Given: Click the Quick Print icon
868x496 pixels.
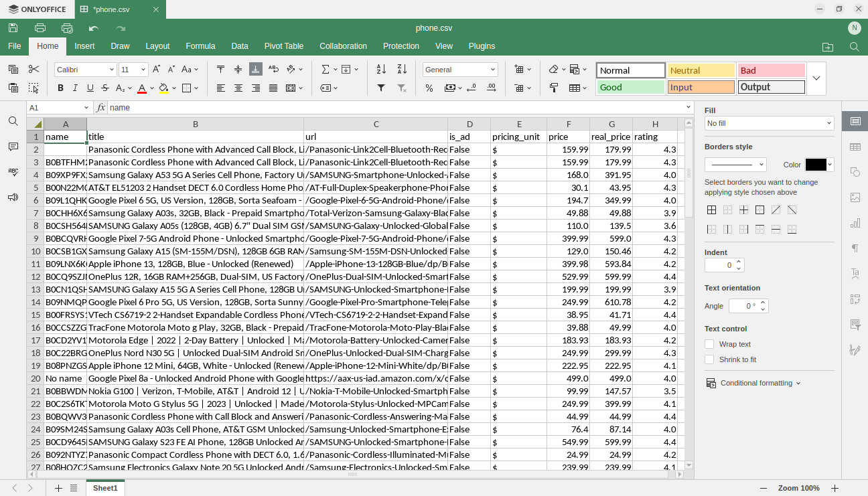Looking at the screenshot, I should point(67,28).
